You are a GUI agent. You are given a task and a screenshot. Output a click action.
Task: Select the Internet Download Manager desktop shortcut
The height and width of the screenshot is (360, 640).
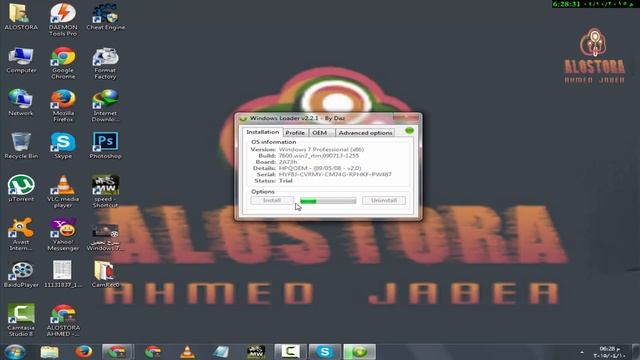tap(105, 106)
